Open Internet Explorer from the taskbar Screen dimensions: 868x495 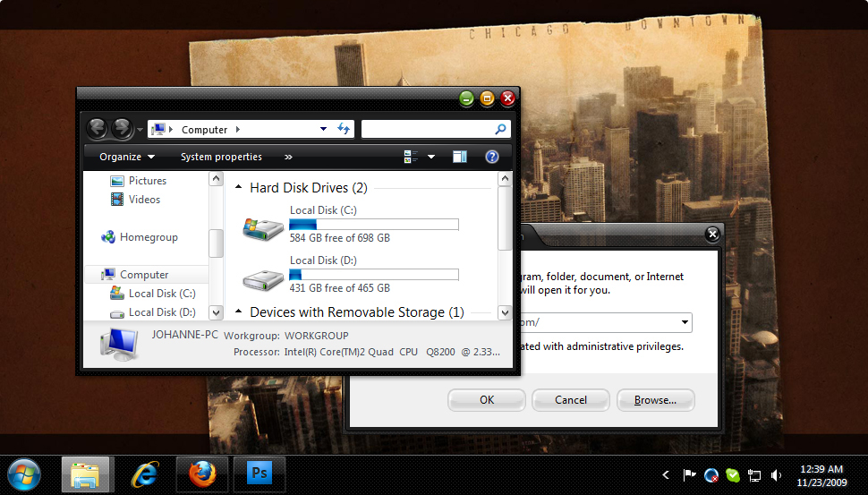pyautogui.click(x=144, y=474)
